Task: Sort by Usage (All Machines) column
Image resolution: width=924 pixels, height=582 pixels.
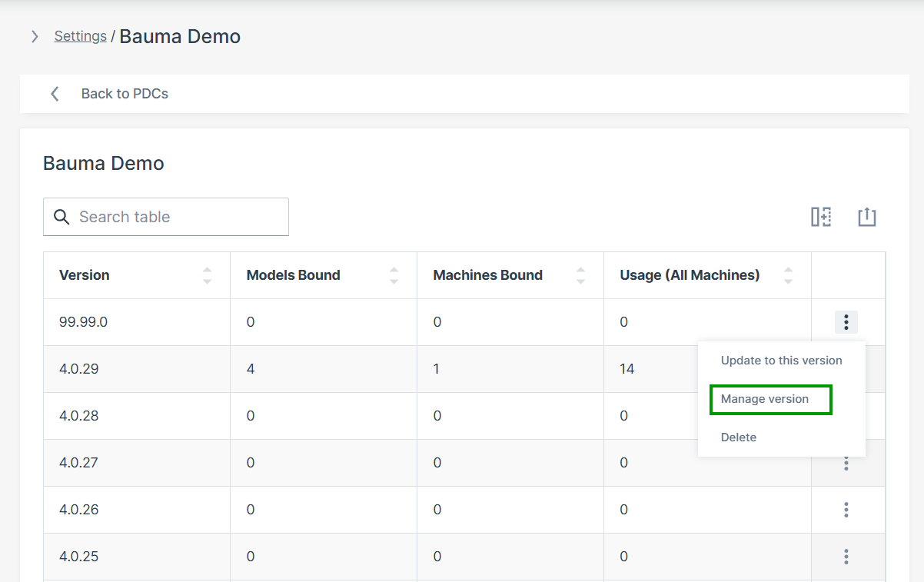Action: (788, 275)
